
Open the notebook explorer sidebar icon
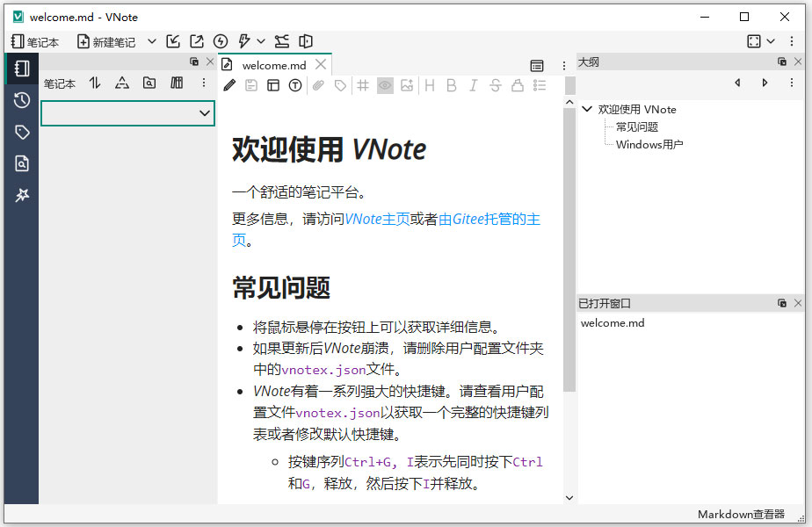click(x=21, y=68)
